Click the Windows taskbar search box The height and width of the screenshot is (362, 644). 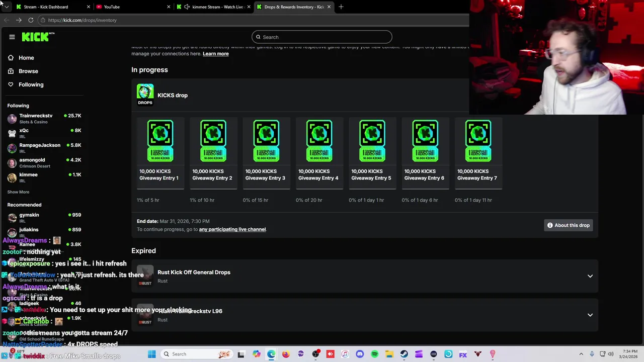tap(196, 354)
